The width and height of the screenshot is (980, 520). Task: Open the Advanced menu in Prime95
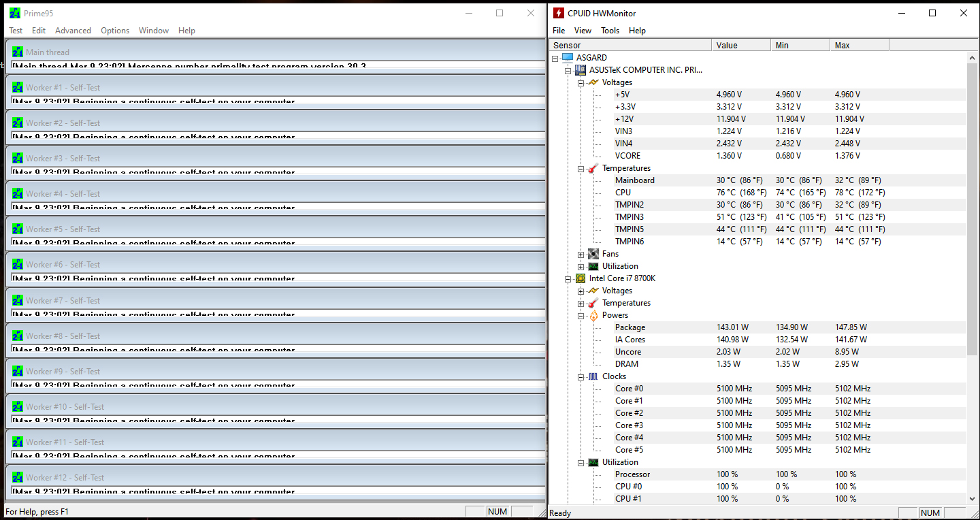coord(73,31)
